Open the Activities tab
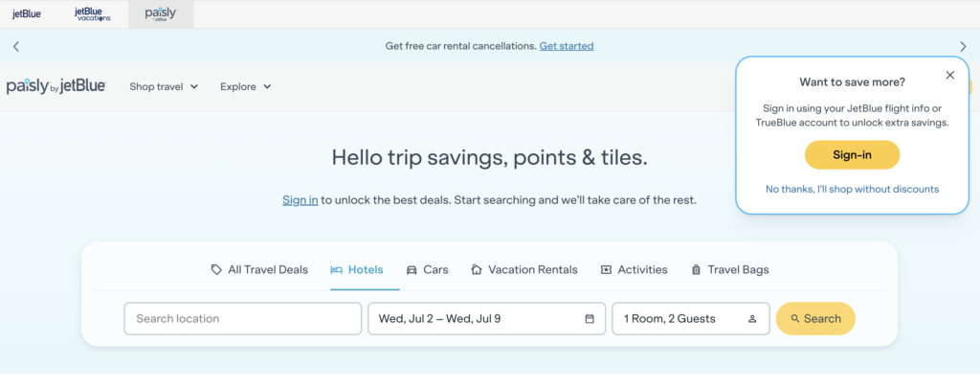980x389 pixels. click(634, 269)
